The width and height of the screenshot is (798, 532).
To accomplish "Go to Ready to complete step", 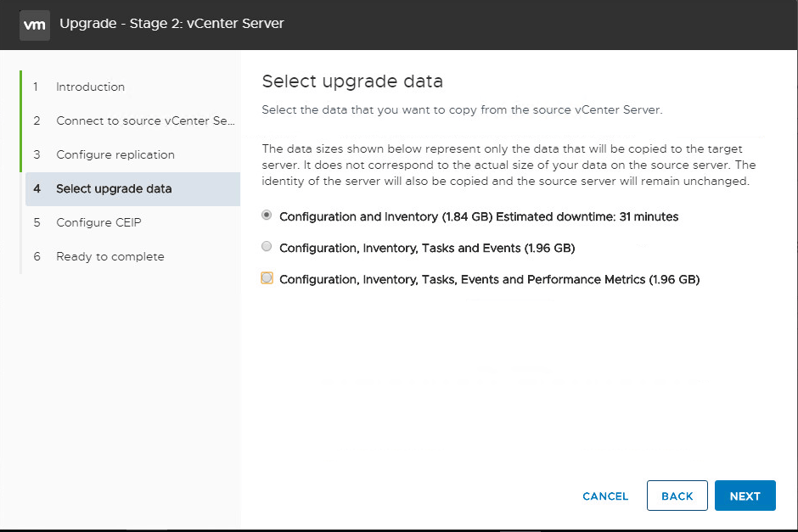I will tap(110, 256).
